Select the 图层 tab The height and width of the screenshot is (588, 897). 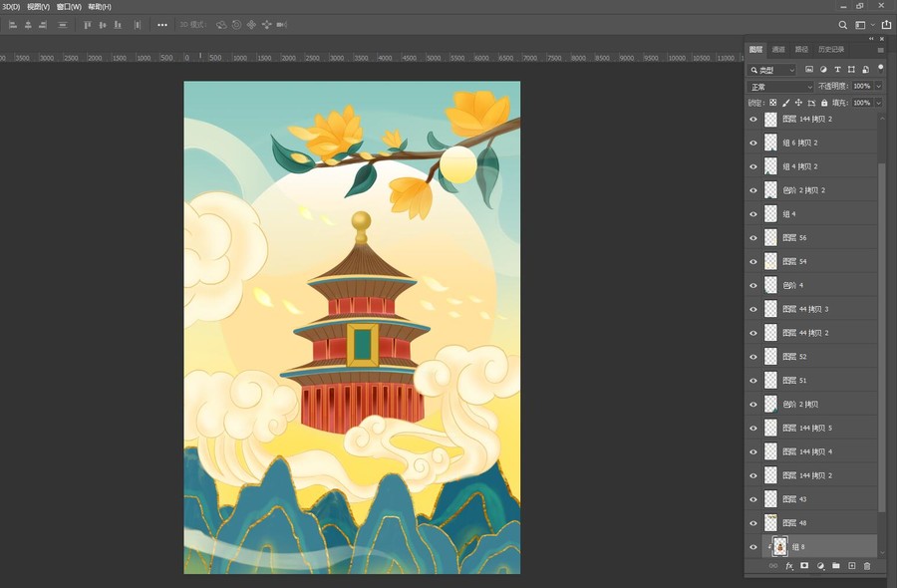click(x=755, y=50)
